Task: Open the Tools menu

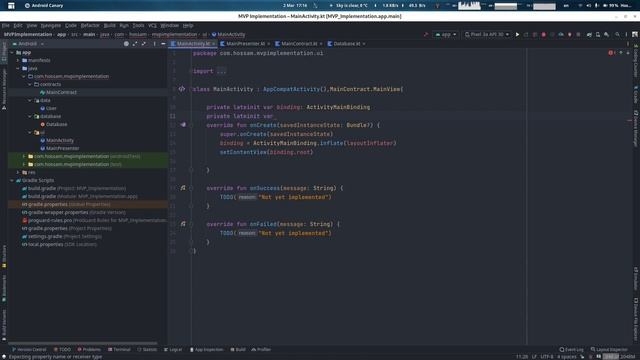Action: click(138, 25)
